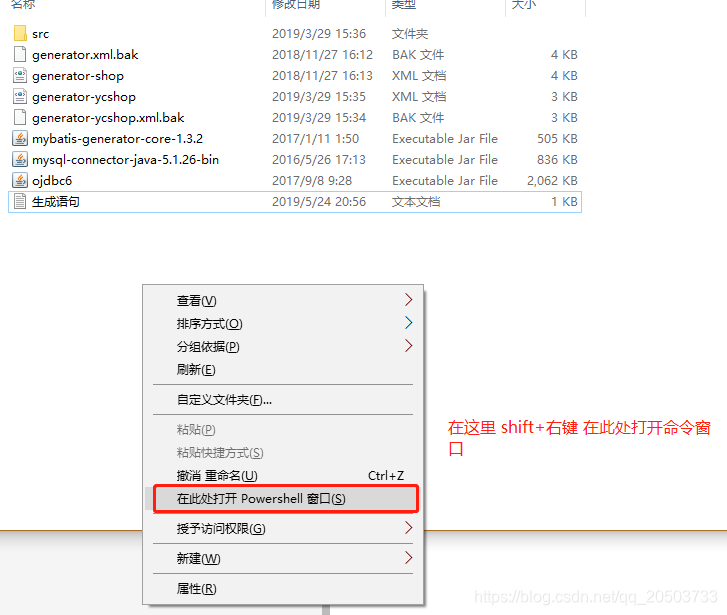Click the 2,062 KB size cell
727x615 pixels.
click(x=552, y=180)
